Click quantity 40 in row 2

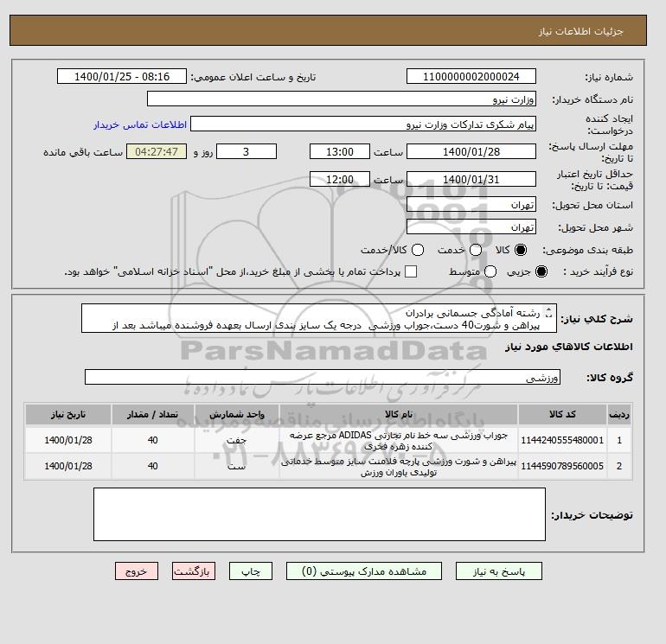(153, 467)
